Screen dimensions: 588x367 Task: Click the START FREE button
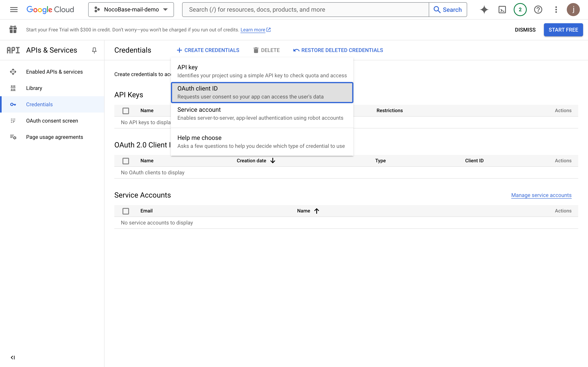point(563,30)
